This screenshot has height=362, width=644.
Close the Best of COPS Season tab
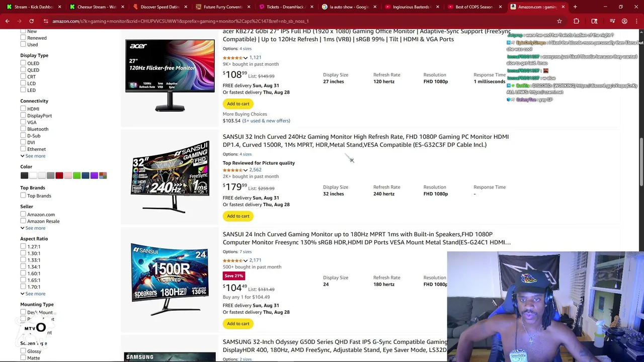[500, 7]
